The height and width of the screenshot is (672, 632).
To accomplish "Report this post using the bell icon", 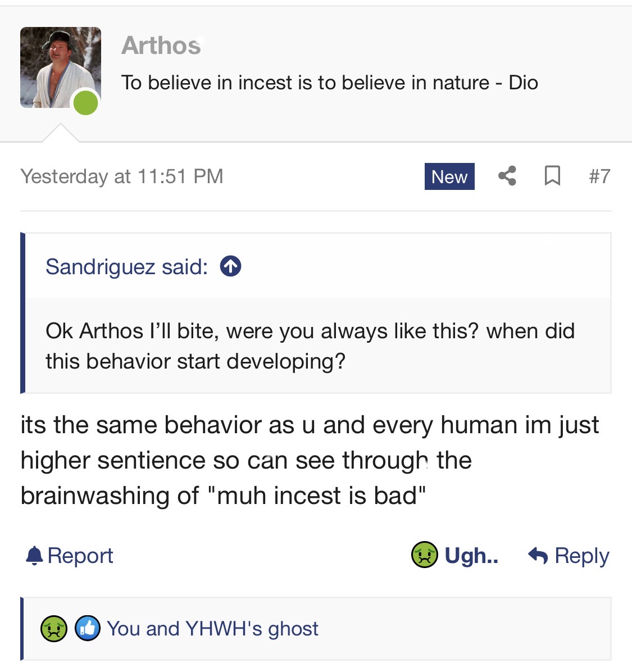I will click(34, 556).
